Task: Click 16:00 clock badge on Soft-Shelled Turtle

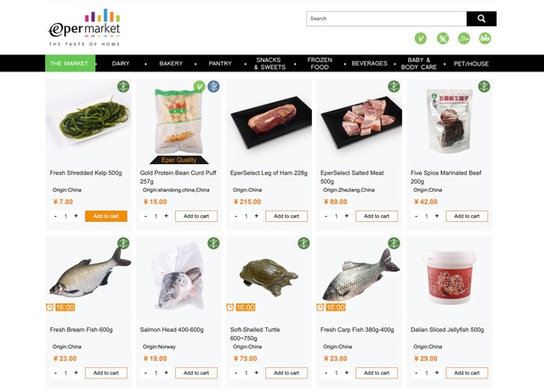Action: point(241,307)
